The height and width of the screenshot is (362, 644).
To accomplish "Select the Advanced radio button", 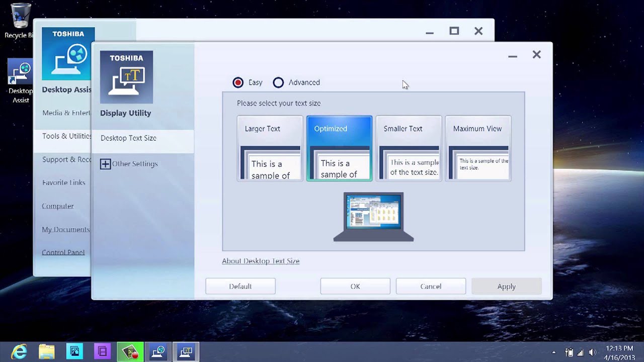I will (x=278, y=82).
